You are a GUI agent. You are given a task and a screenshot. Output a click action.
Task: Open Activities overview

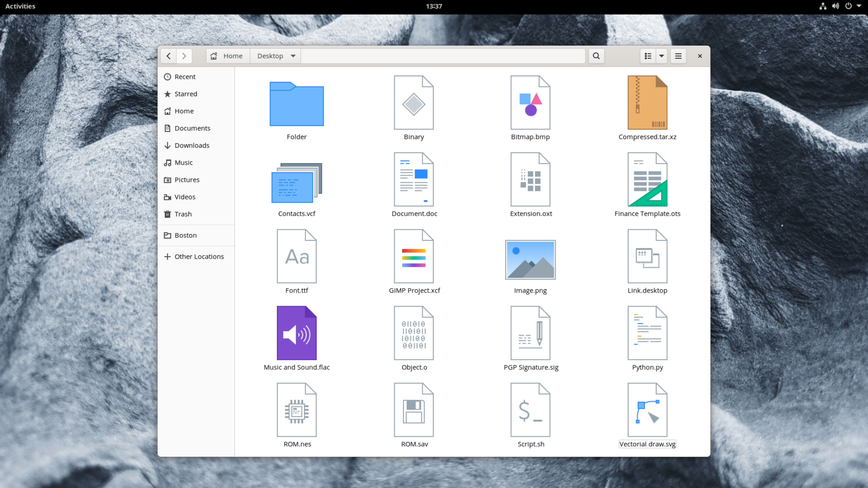coord(20,6)
